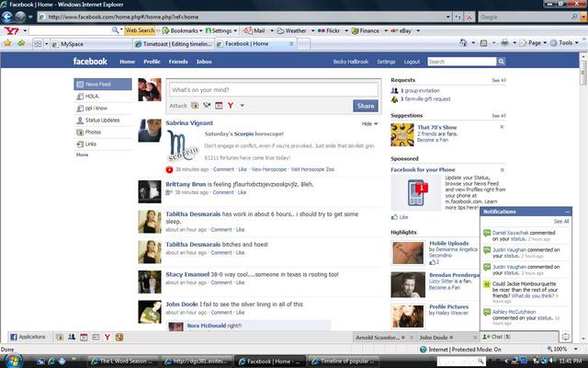Open the Applications menu in bottom bar
The height and width of the screenshot is (368, 588).
coord(28,337)
